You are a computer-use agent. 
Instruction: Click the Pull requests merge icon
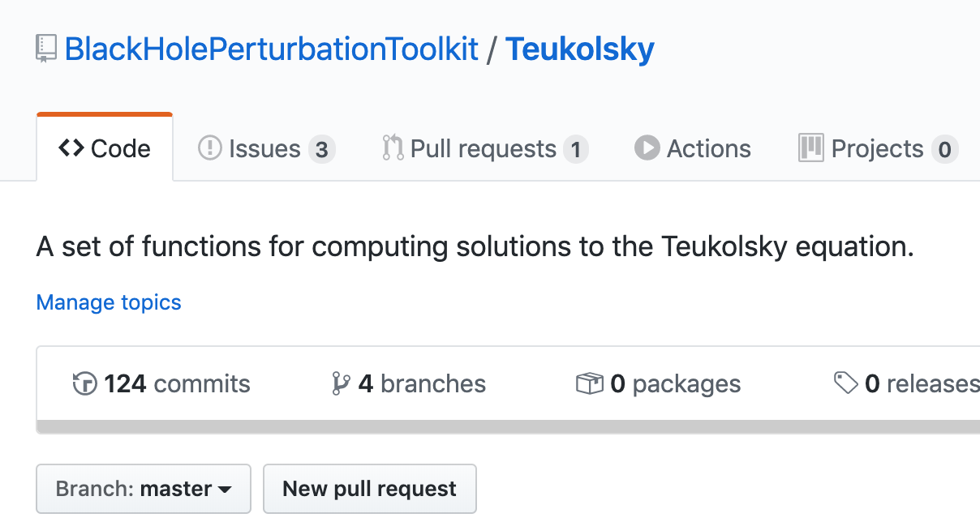(x=393, y=148)
